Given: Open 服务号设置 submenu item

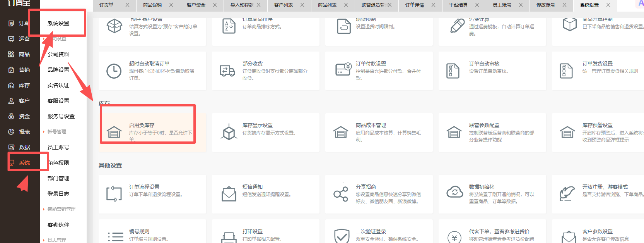Looking at the screenshot, I should coord(61,116).
